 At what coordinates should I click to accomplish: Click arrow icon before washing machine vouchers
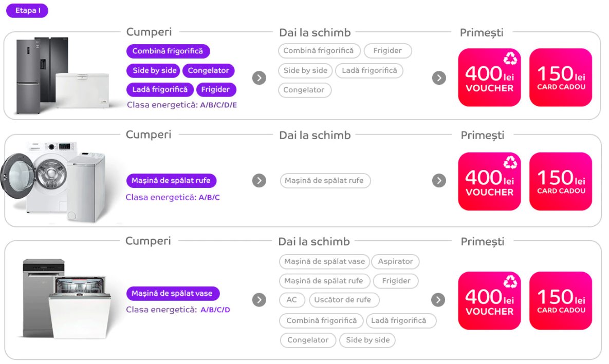pos(439,180)
